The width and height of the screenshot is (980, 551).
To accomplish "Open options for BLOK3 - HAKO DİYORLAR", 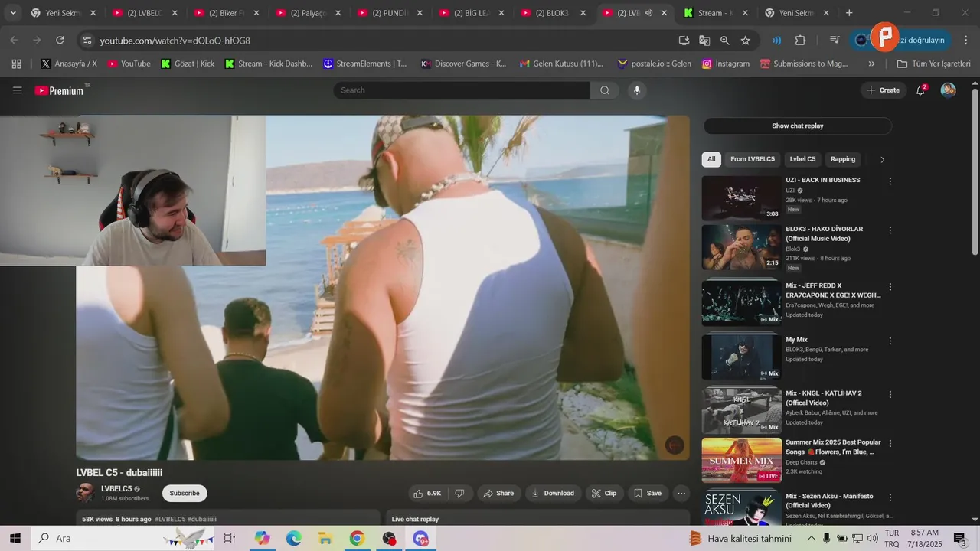I will click(890, 230).
